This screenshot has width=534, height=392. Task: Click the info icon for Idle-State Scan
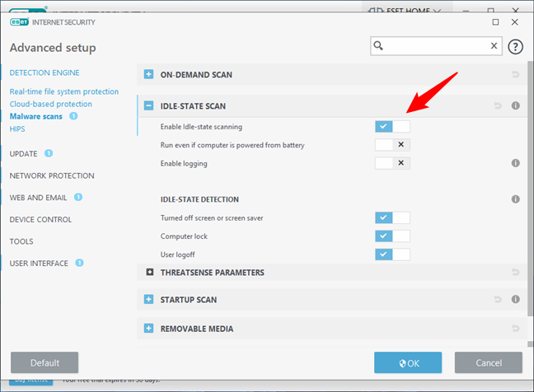[x=515, y=106]
